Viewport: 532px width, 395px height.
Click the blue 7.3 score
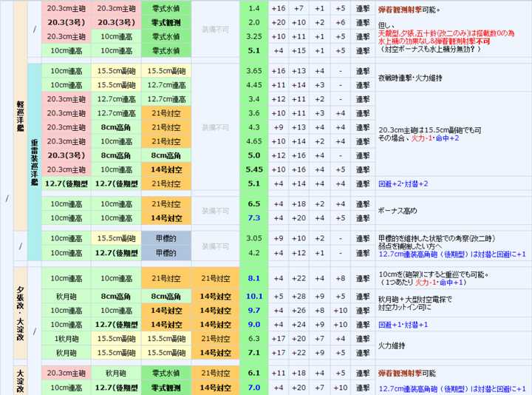[x=253, y=218]
